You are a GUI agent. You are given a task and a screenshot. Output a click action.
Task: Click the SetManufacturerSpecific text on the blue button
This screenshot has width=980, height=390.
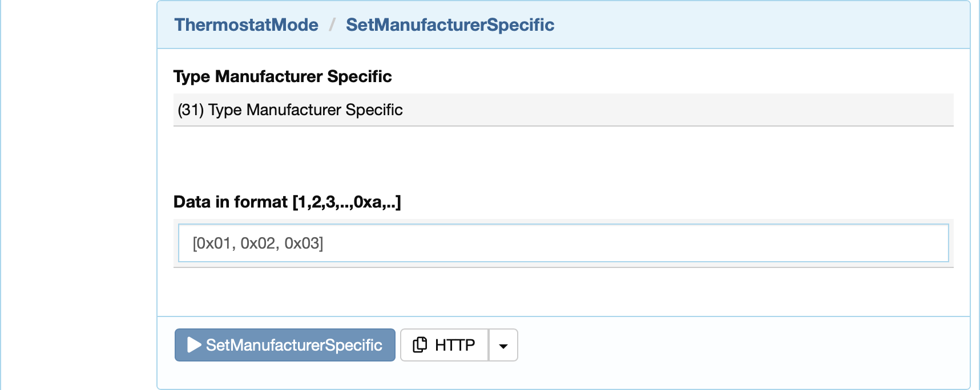(294, 345)
